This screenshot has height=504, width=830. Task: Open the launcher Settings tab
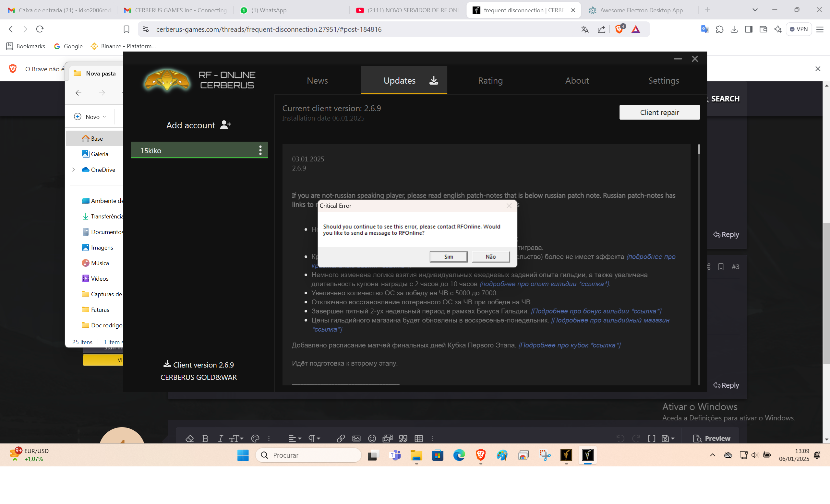coord(663,80)
